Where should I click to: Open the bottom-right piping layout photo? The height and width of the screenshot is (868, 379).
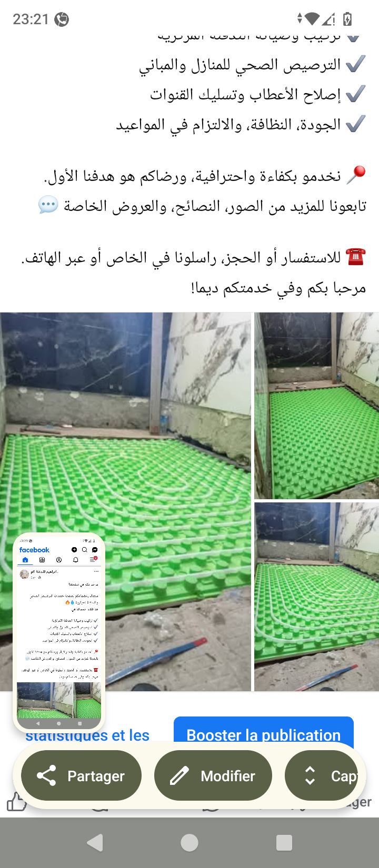[316, 597]
